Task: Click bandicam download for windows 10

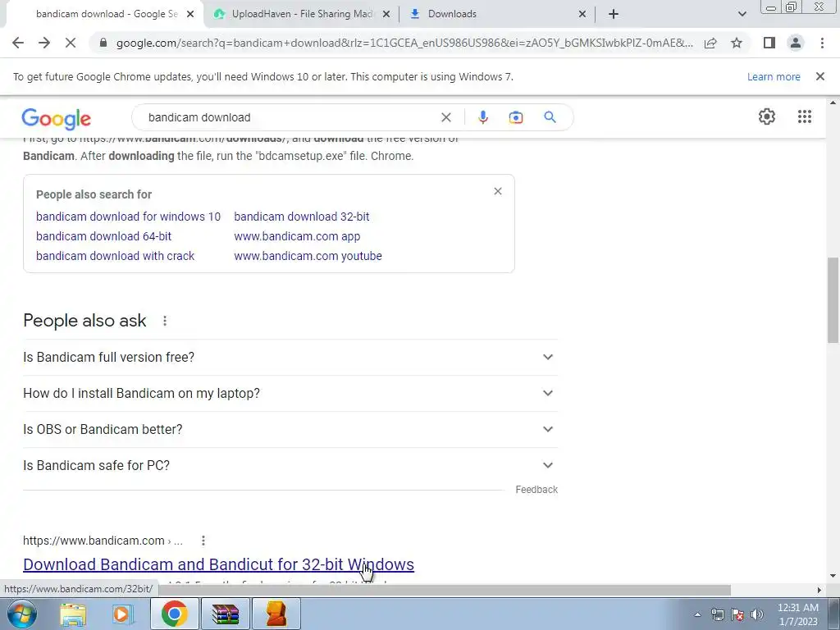Action: (x=128, y=217)
